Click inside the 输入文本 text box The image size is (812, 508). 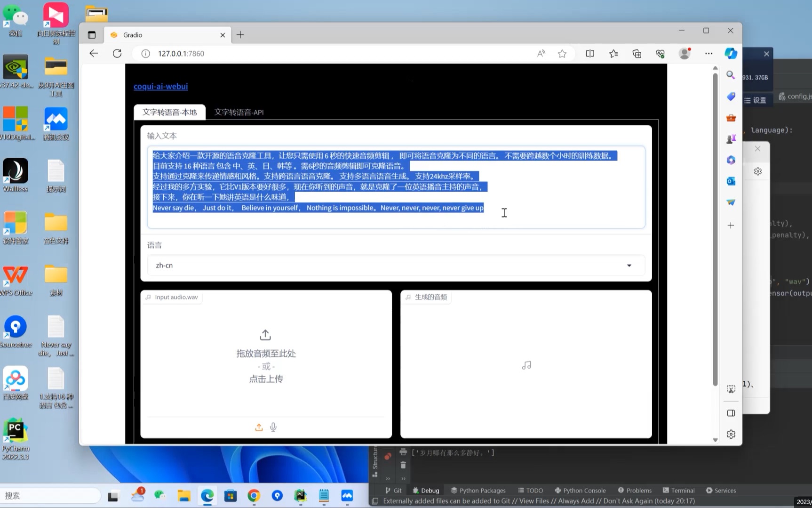396,187
